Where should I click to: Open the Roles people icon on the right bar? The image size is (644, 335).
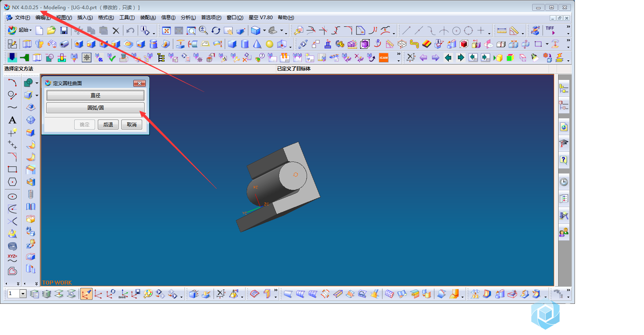click(564, 232)
